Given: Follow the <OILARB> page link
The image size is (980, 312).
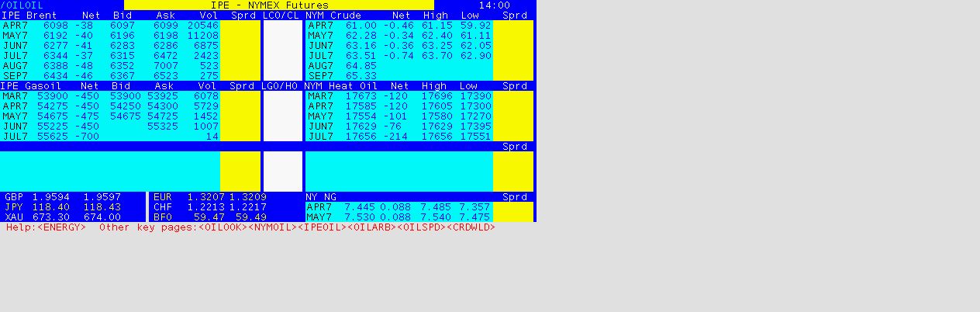Looking at the screenshot, I should (372, 227).
